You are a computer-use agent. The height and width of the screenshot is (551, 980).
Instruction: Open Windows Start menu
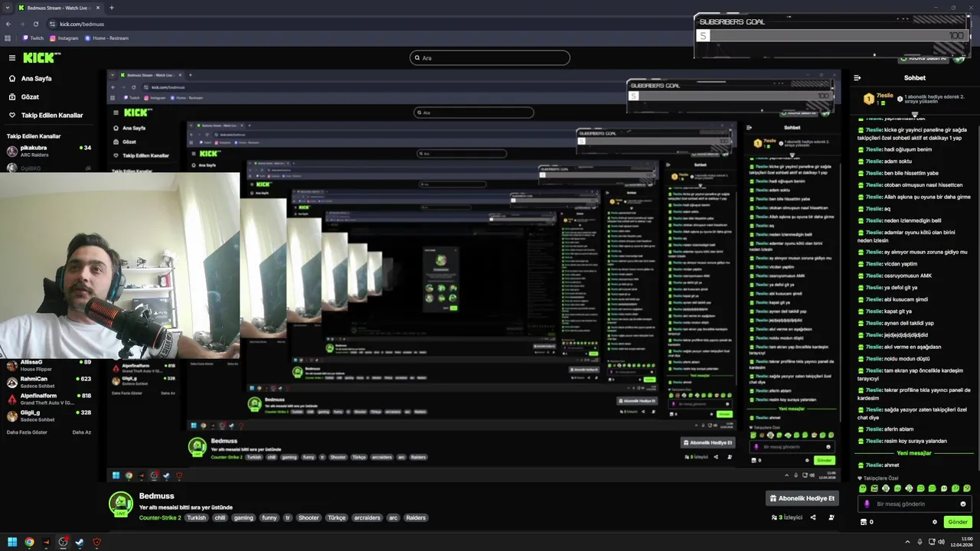click(11, 542)
